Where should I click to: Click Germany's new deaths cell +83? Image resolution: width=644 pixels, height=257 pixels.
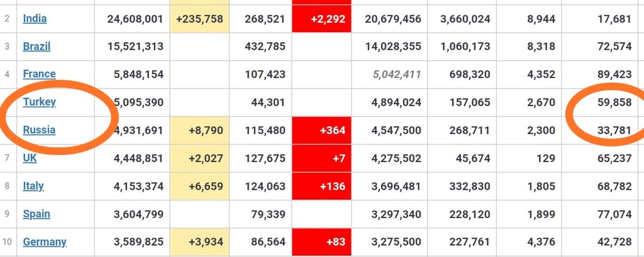point(321,242)
